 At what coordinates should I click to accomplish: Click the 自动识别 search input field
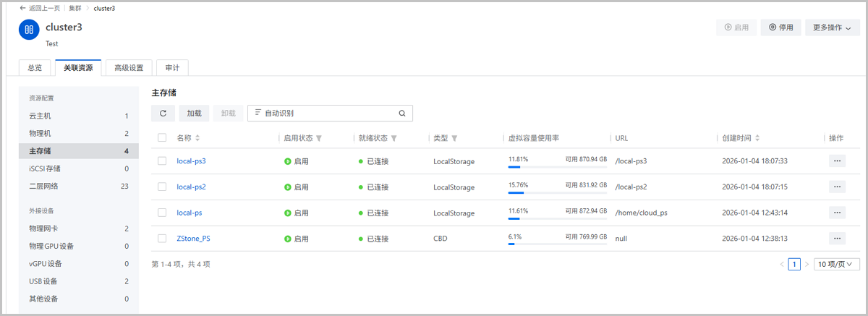tap(325, 114)
